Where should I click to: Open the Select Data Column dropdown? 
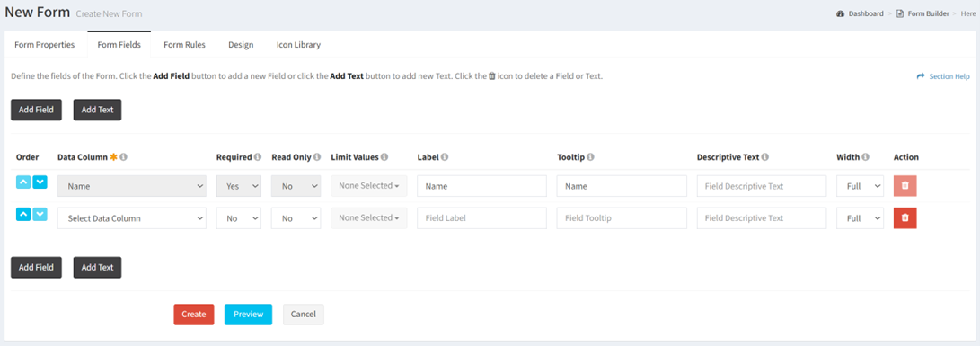(132, 218)
